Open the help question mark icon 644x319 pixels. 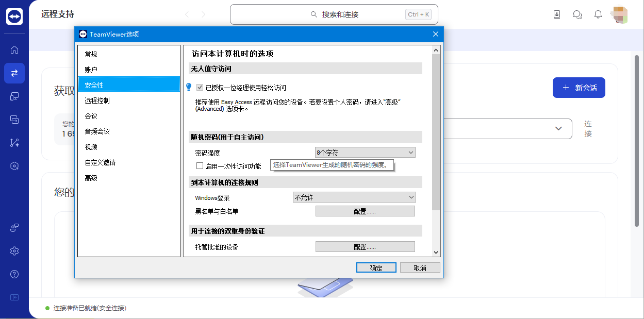click(x=14, y=274)
